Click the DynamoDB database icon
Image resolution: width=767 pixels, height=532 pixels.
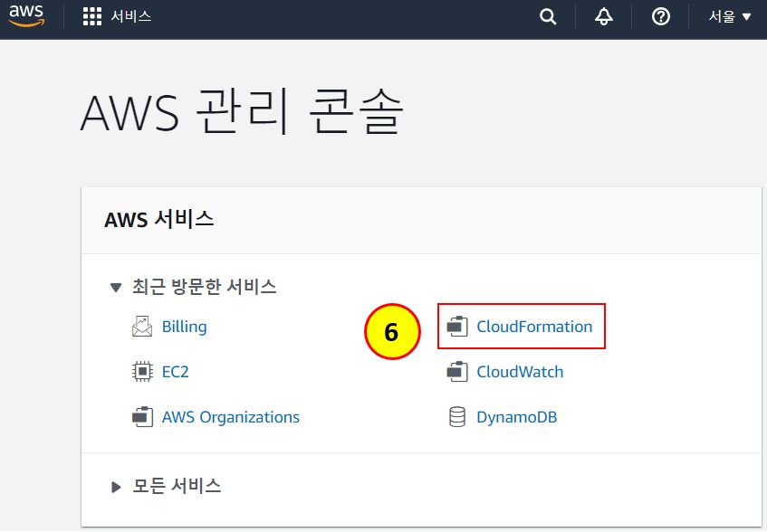[x=457, y=417]
